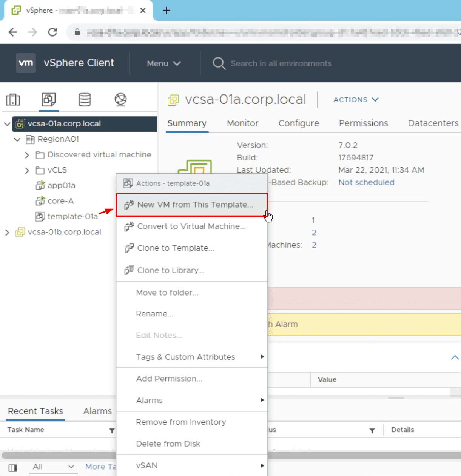
Task: Toggle the bottom panel layout icon
Action: pos(13,468)
